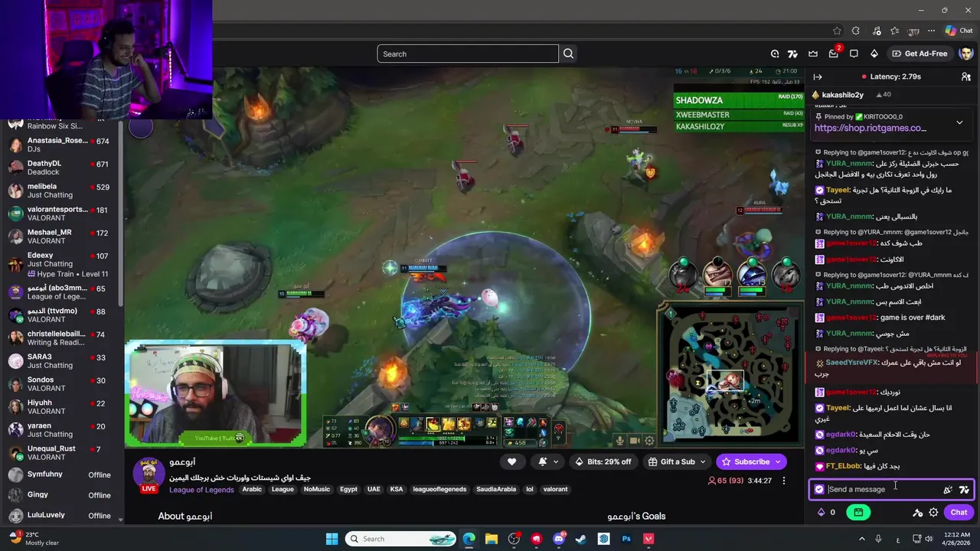Screen dimensions: 980x551
Task: Open Steam from the taskbar
Action: tap(581, 539)
